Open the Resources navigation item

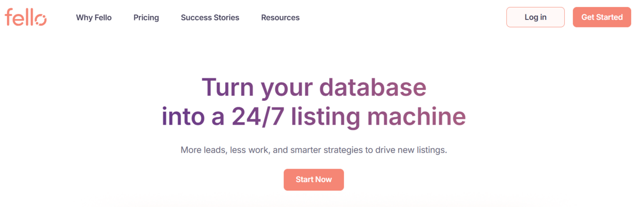coord(280,17)
